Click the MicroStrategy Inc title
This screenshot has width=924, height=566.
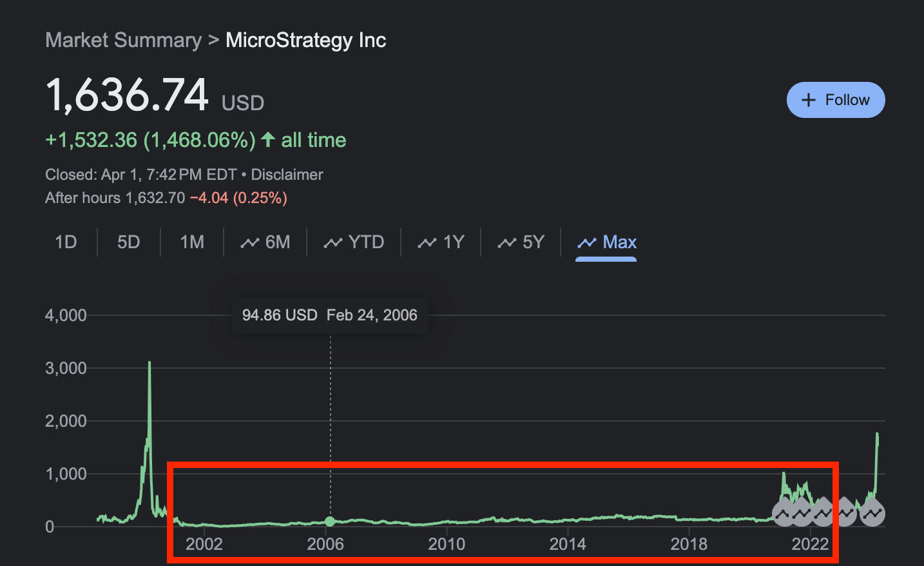click(x=305, y=41)
